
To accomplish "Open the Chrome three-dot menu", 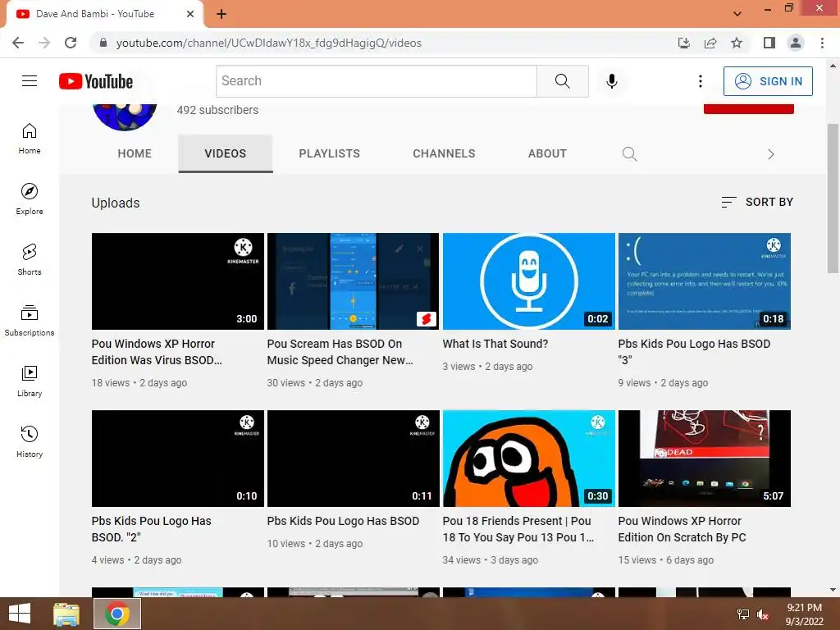I will pyautogui.click(x=822, y=43).
